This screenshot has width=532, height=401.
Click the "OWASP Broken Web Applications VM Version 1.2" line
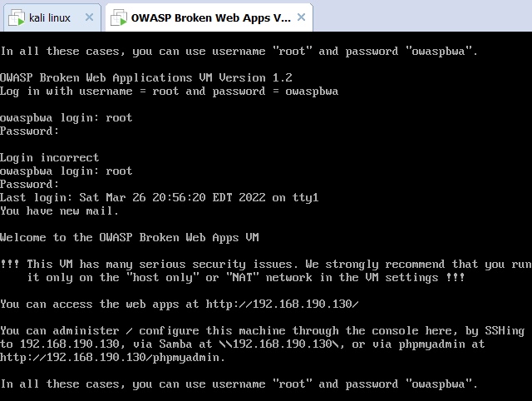pyautogui.click(x=146, y=77)
